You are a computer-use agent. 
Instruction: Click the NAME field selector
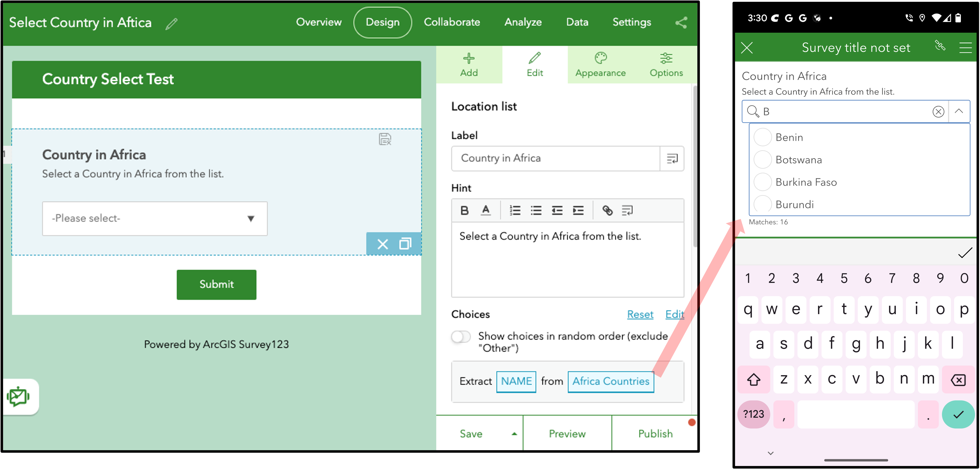coord(516,381)
